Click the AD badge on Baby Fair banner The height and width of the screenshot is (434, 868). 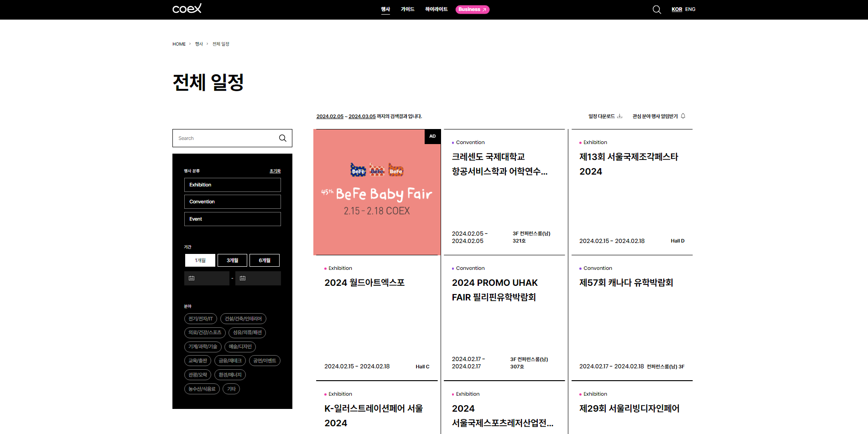click(432, 136)
